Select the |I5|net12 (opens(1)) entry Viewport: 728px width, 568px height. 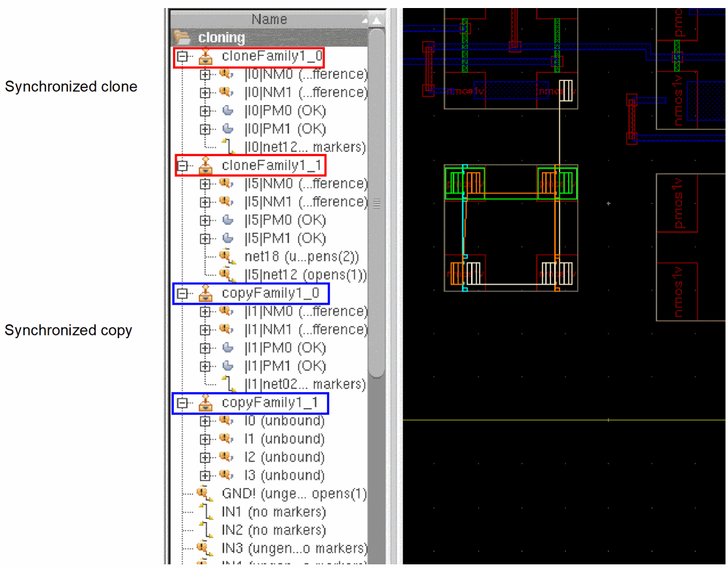click(x=305, y=275)
